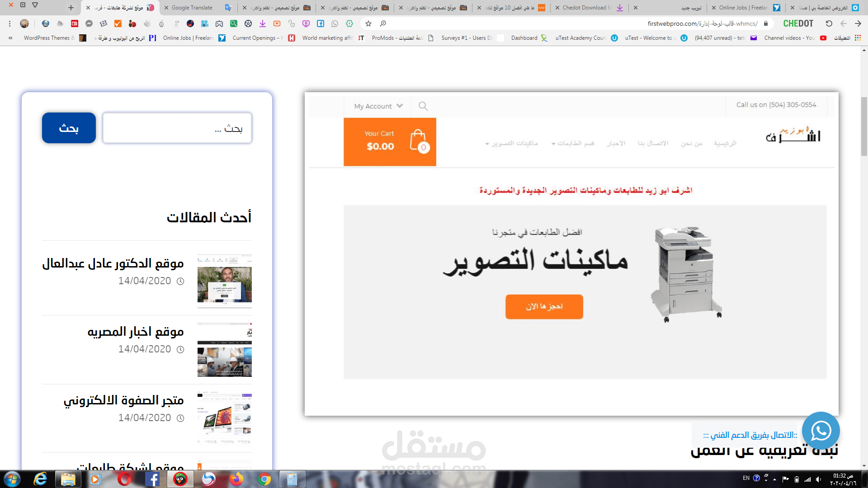Click the WhatsApp extension icon in toolbar
Screen dimensions: 868x488
click(335, 23)
